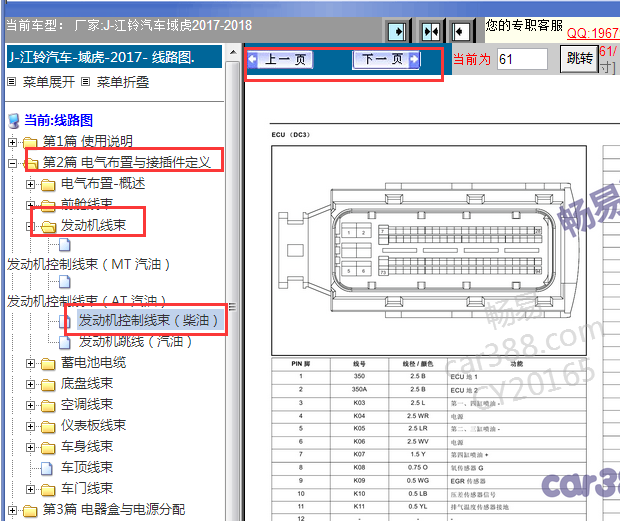Open 发动机线束 tree item

[93, 225]
